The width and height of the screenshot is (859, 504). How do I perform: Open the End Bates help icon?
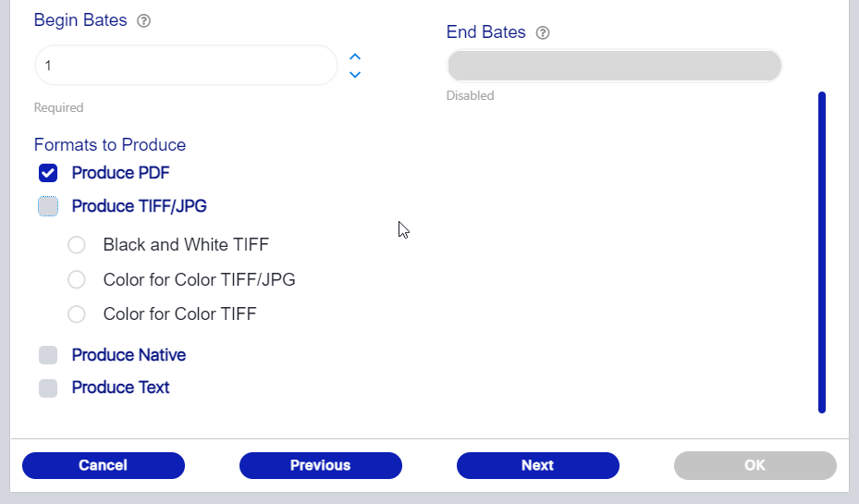[x=543, y=33]
